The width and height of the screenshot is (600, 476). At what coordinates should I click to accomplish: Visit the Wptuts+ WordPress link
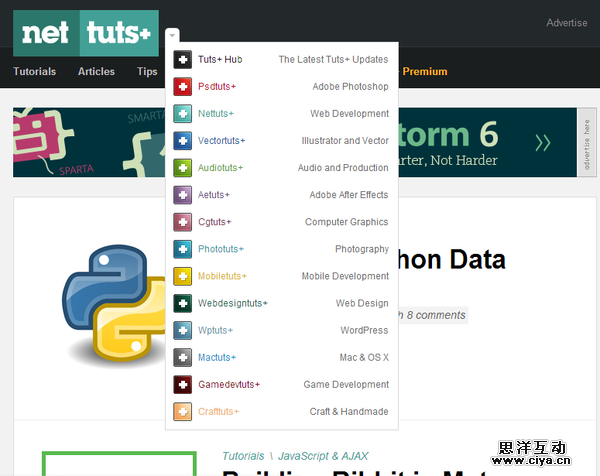[x=215, y=330]
